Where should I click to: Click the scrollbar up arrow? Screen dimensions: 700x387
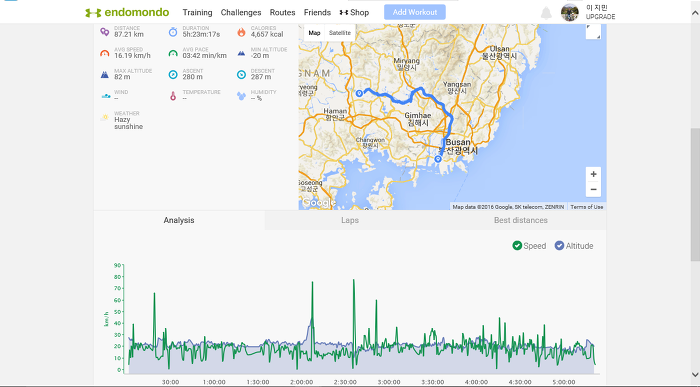point(695,12)
